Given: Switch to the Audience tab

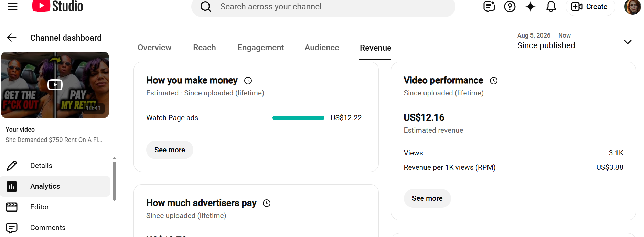Looking at the screenshot, I should click(x=322, y=48).
